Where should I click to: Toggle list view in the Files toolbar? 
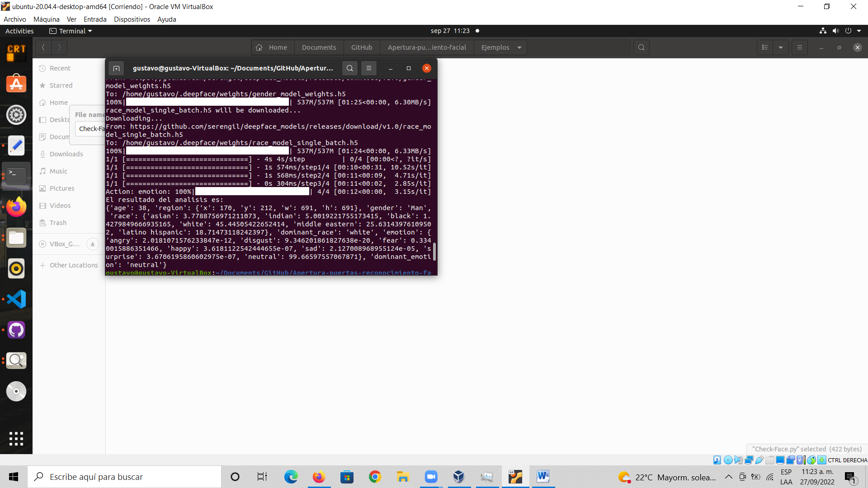(x=764, y=47)
